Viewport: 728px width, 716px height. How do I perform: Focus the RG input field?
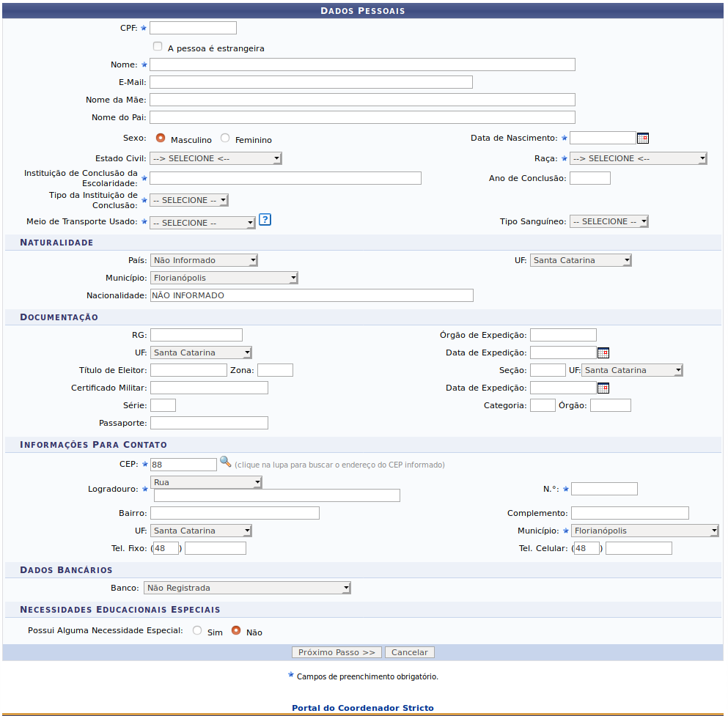click(196, 335)
